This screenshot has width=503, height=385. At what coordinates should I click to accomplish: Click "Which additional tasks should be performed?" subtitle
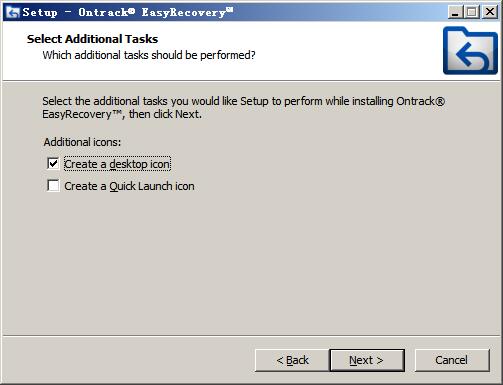(x=149, y=55)
